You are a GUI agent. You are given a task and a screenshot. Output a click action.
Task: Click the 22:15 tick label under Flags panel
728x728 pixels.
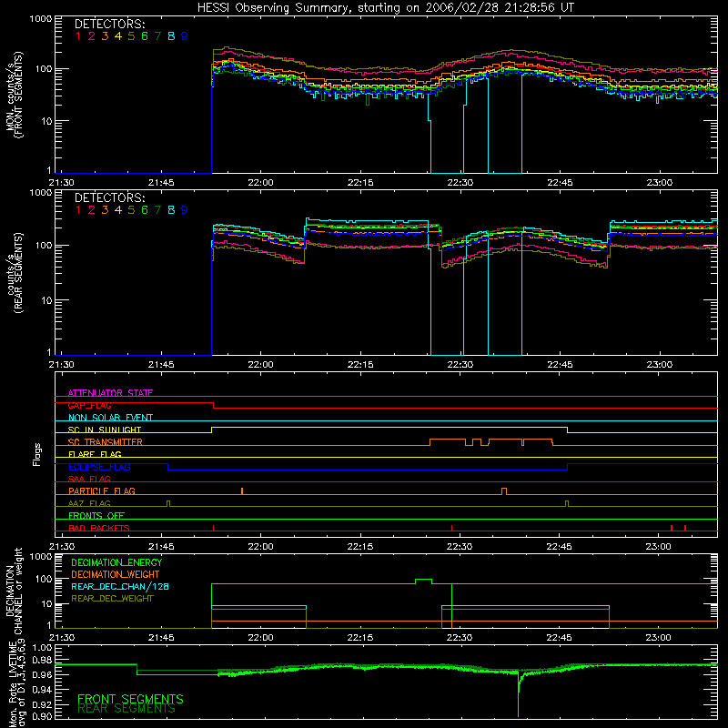(x=359, y=547)
